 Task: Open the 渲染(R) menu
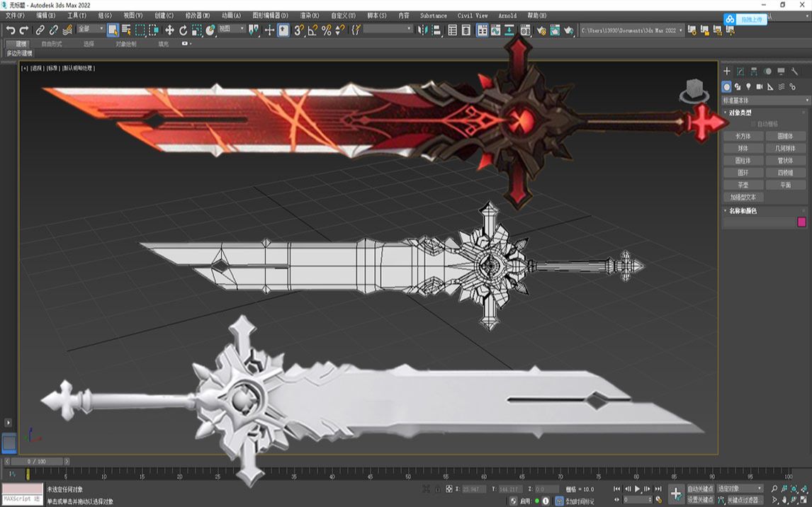pos(310,16)
